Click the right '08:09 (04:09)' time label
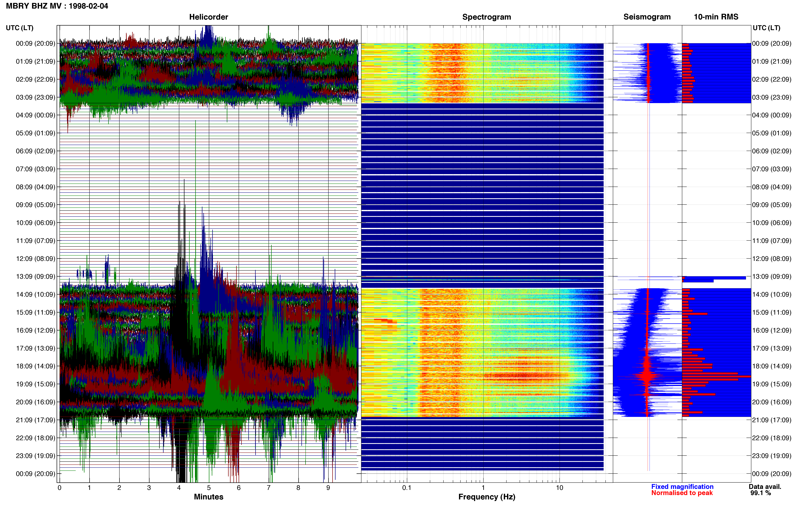Screen dimensions: 812x508 772,187
